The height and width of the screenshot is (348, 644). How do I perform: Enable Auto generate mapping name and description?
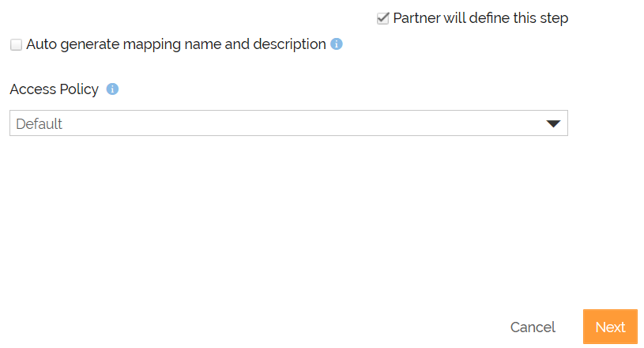tap(16, 45)
